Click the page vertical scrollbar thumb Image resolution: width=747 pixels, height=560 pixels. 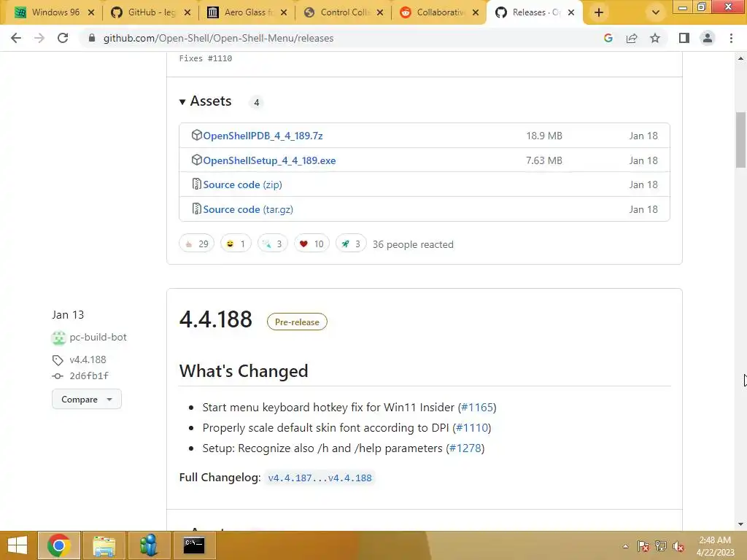pos(740,140)
